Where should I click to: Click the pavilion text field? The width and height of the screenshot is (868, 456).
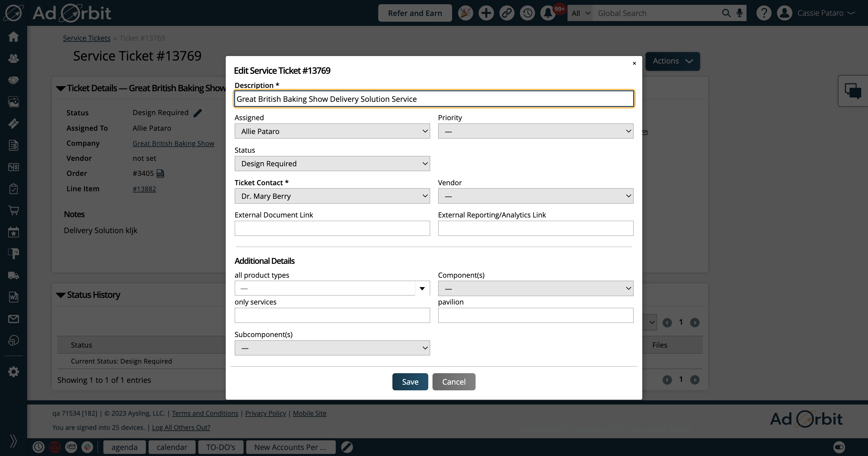[536, 316]
